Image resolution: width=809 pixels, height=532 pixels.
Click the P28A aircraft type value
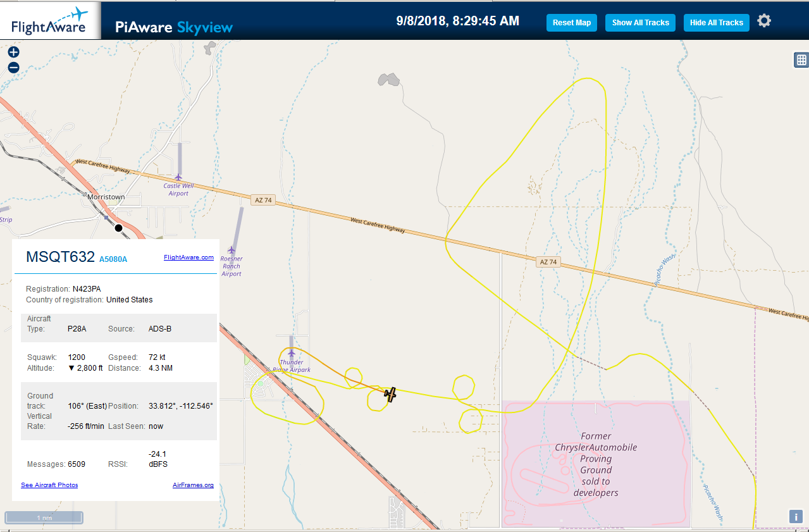(77, 329)
